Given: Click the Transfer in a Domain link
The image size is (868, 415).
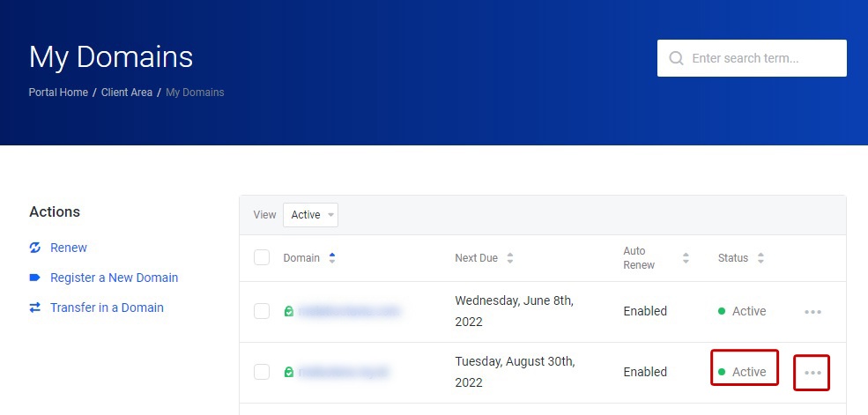Looking at the screenshot, I should (107, 308).
